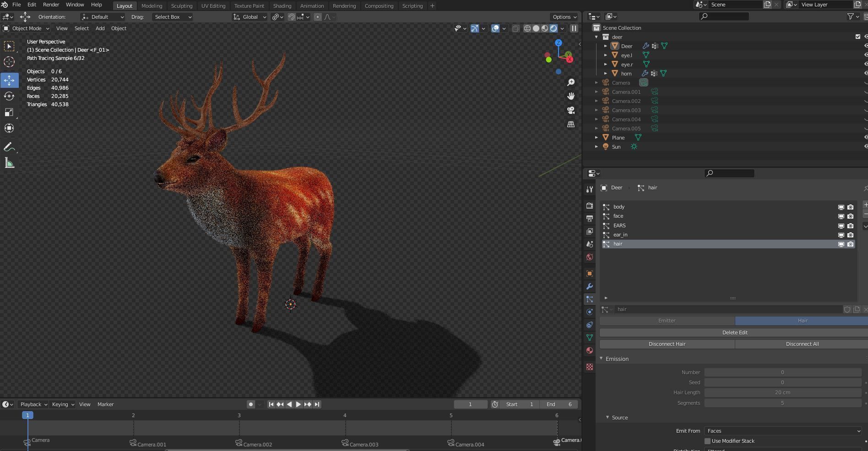
Task: Open the Texture properties tab
Action: [590, 367]
